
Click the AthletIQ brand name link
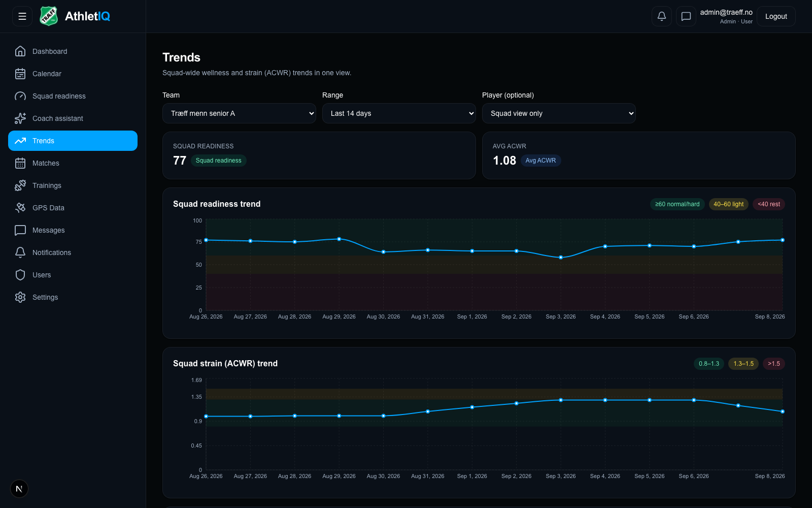pos(87,16)
